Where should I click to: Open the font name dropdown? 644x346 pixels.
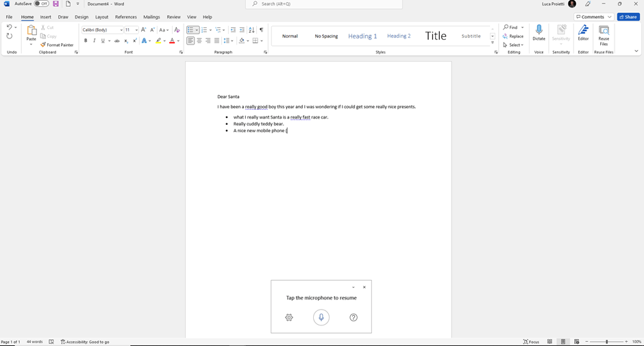(x=121, y=30)
